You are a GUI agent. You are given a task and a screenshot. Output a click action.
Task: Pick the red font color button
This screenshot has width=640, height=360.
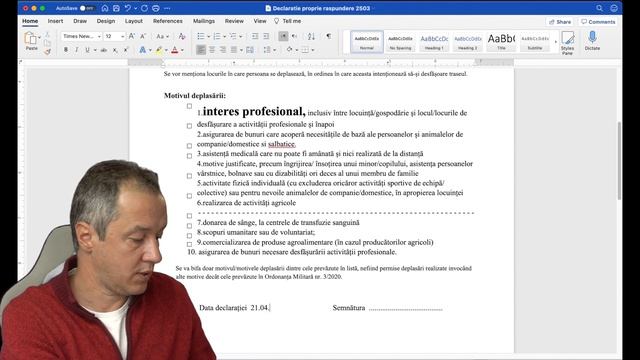175,50
